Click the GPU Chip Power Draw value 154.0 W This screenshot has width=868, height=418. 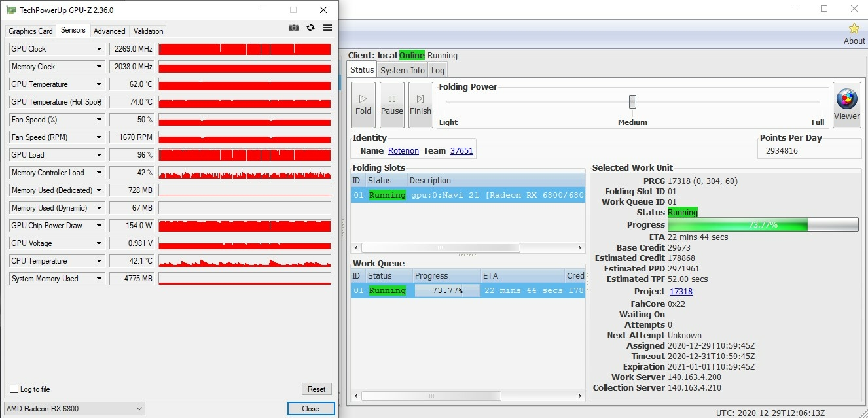tap(132, 226)
